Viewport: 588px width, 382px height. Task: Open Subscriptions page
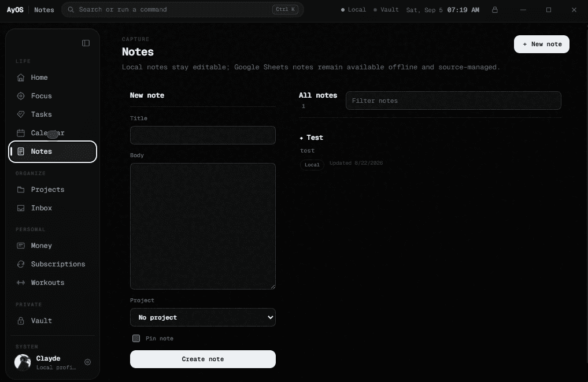(x=53, y=264)
